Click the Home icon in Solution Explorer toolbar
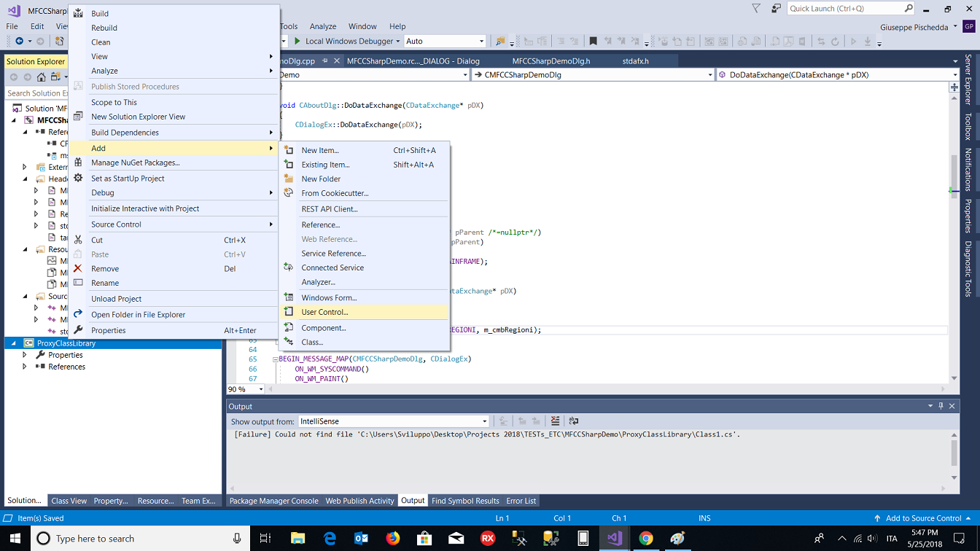This screenshot has width=980, height=551. 42,77
